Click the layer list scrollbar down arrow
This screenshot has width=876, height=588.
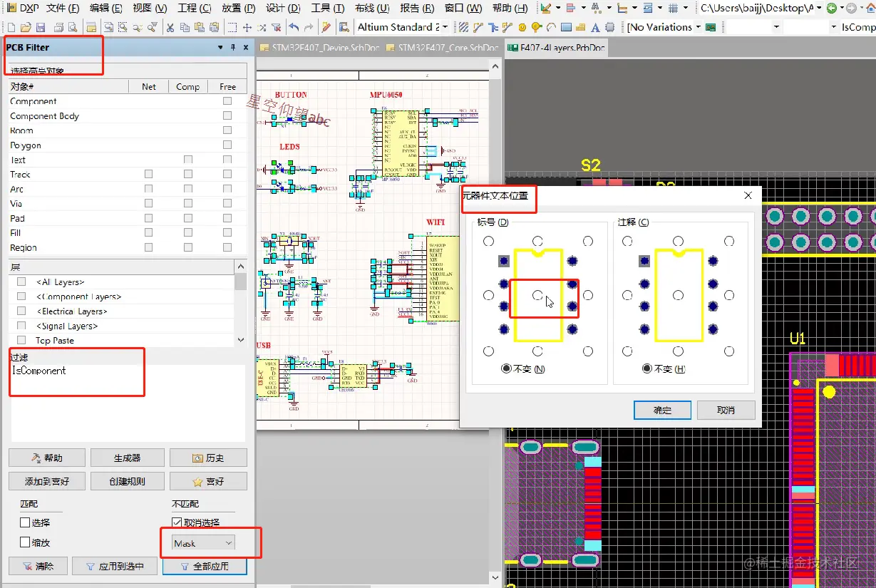tap(240, 340)
